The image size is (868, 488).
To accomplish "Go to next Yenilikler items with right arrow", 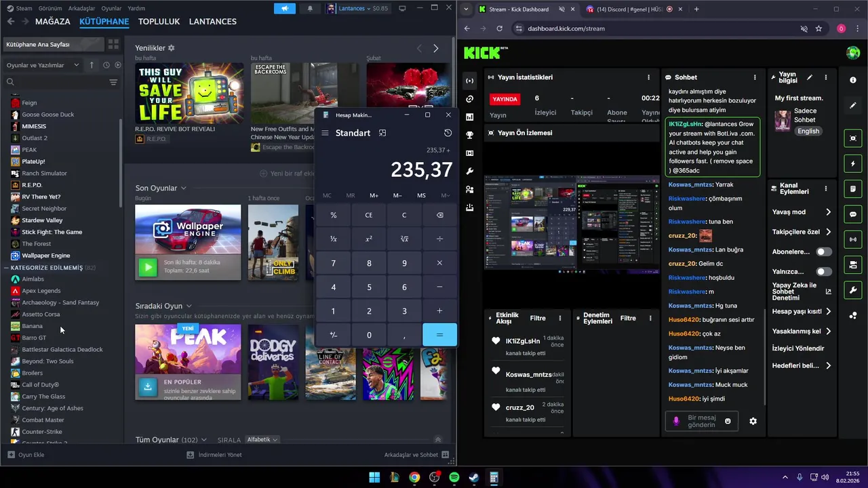I will (x=435, y=48).
